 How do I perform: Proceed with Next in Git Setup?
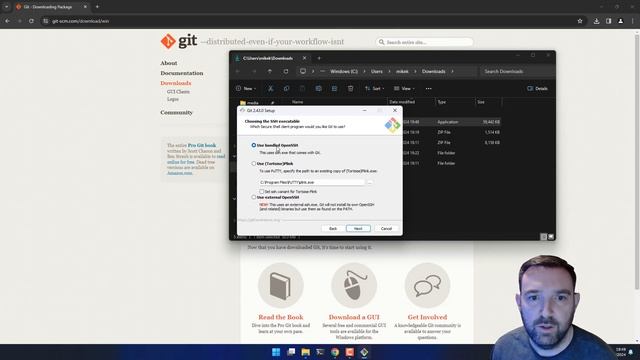[x=358, y=229]
